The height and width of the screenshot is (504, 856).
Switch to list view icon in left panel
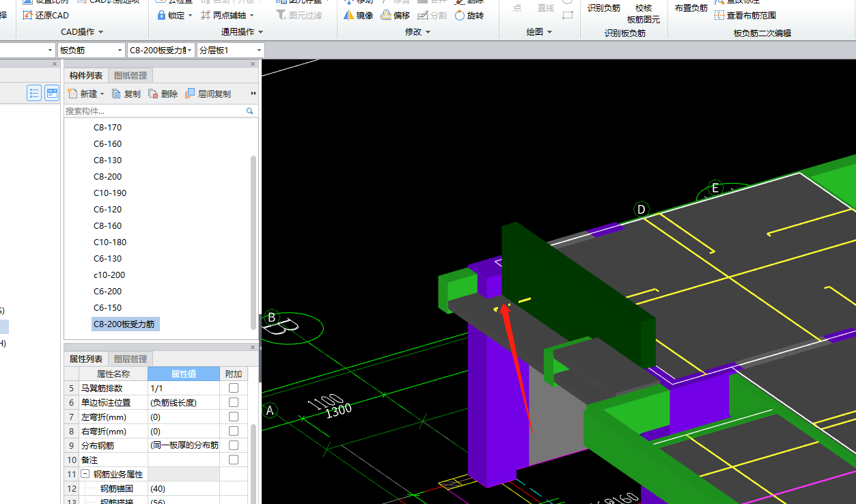coord(34,93)
